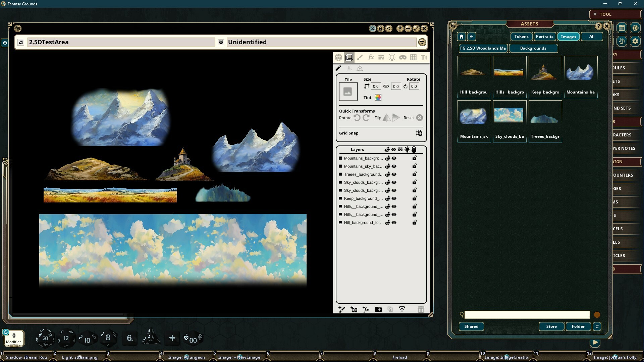Toggle the master eye visibility in Layers header
This screenshot has height=362, width=644.
point(394,149)
